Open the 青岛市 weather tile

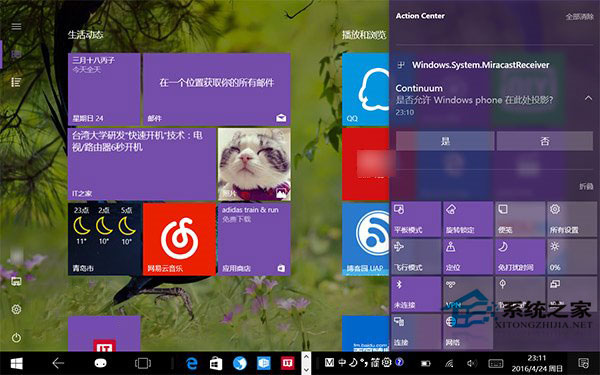104,239
